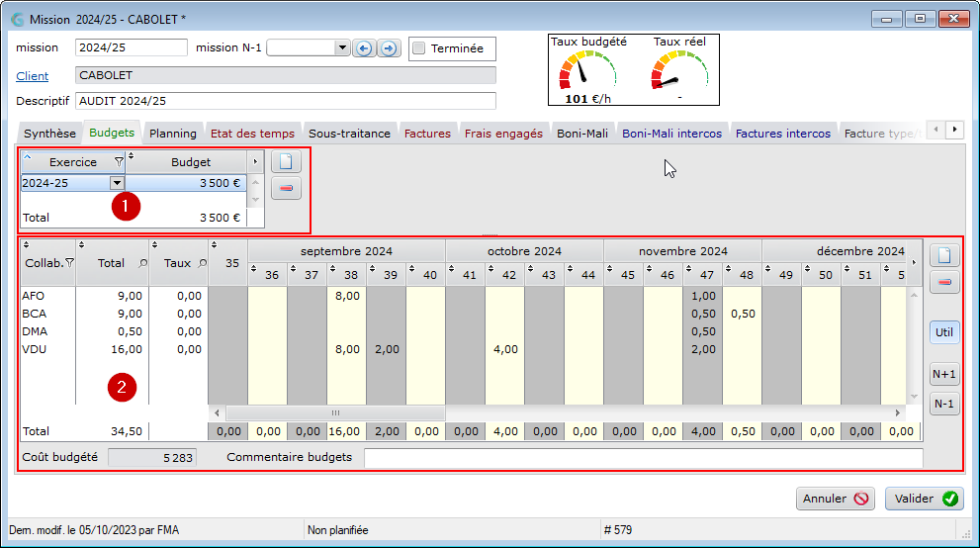
Task: Switch to Synthèse tab
Action: 50,134
